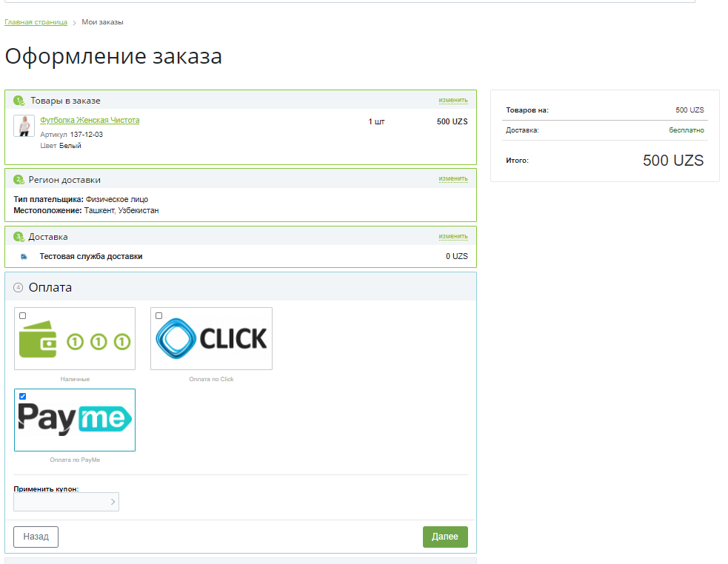The width and height of the screenshot is (728, 564).
Task: Click the Оплата section heading
Action: tap(50, 288)
